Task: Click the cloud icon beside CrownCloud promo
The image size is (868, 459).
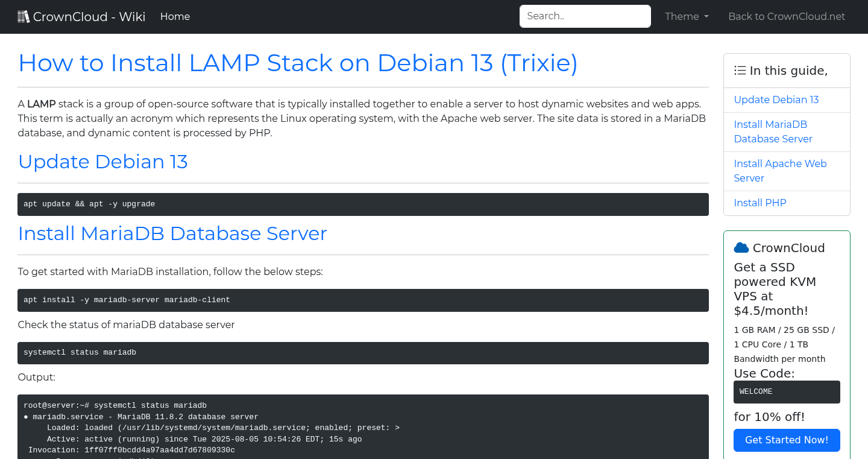Action: 741,247
